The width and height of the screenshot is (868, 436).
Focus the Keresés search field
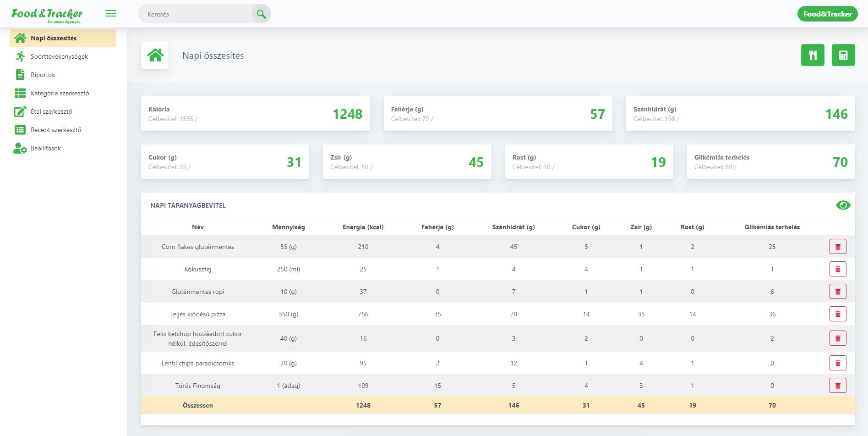[x=196, y=14]
